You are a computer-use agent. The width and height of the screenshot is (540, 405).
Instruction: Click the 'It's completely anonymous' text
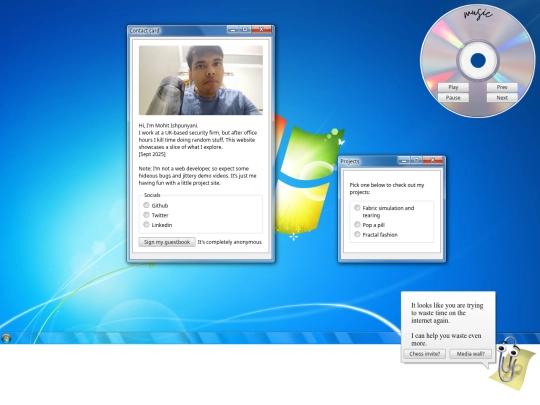230,242
